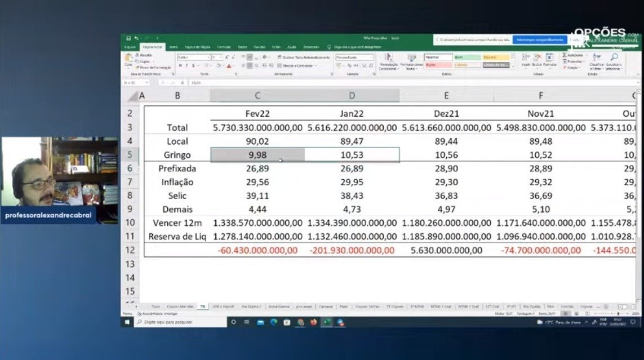Open Localizar e Selecionar menu
The width and height of the screenshot is (644, 360).
pos(614,61)
